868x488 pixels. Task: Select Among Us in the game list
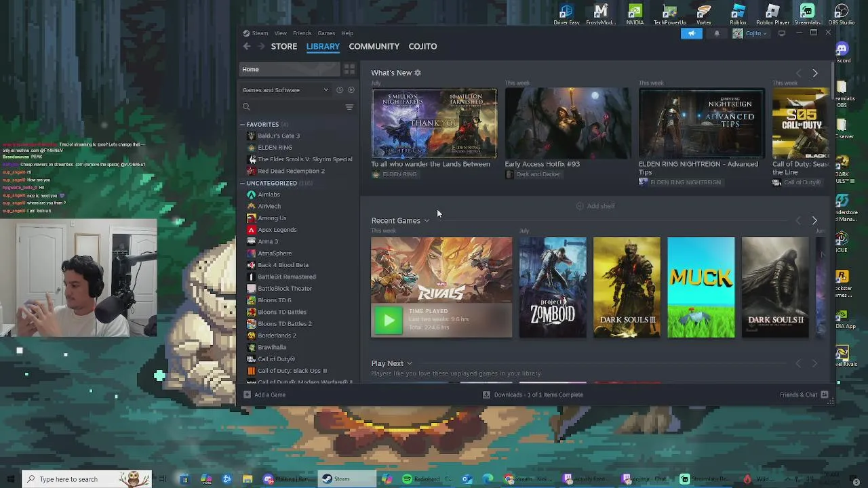(x=271, y=218)
